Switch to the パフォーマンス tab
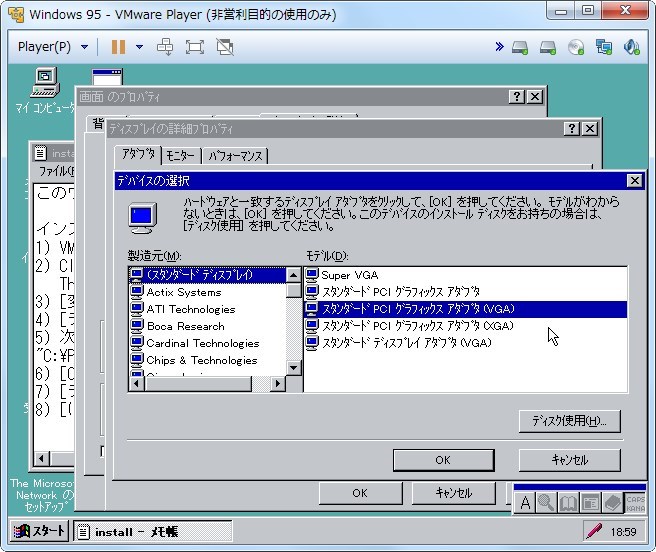This screenshot has height=552, width=656. point(235,156)
